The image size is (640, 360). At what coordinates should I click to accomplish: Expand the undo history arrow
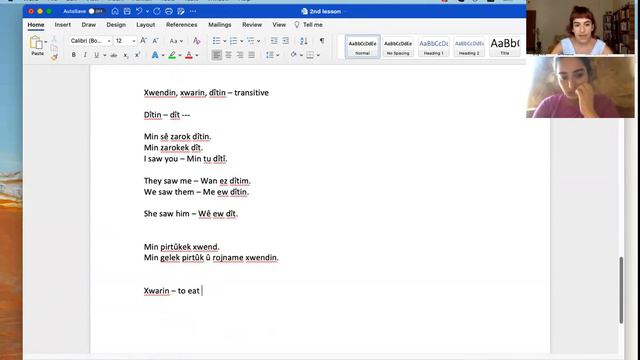pyautogui.click(x=147, y=11)
